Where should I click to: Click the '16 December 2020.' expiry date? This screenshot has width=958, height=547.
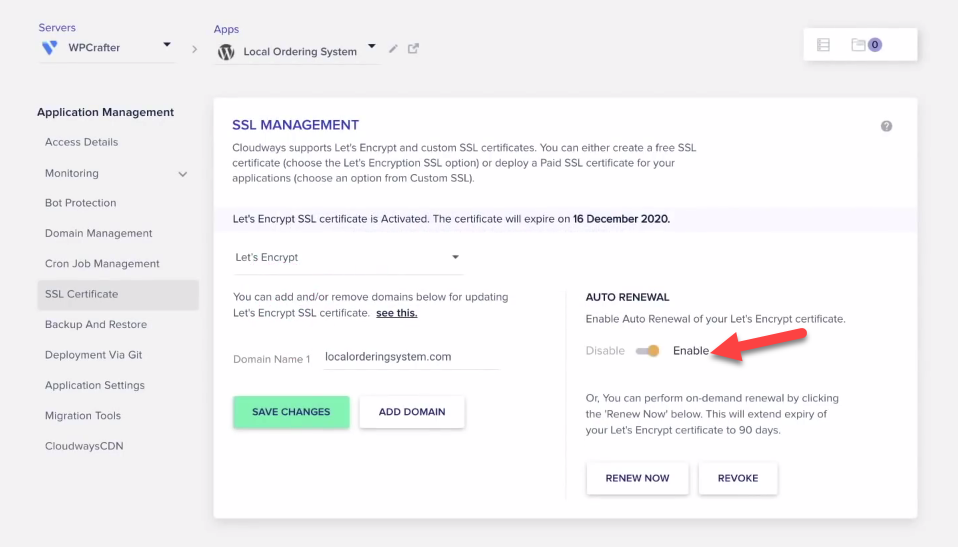click(621, 219)
